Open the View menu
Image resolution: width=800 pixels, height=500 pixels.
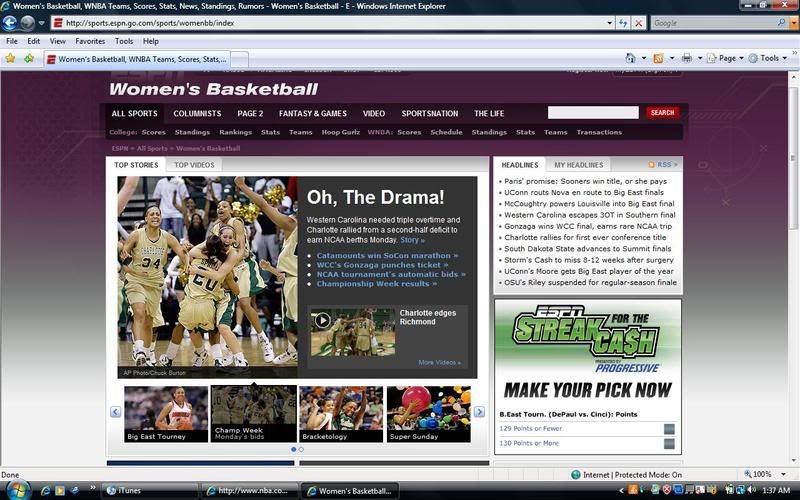58,41
